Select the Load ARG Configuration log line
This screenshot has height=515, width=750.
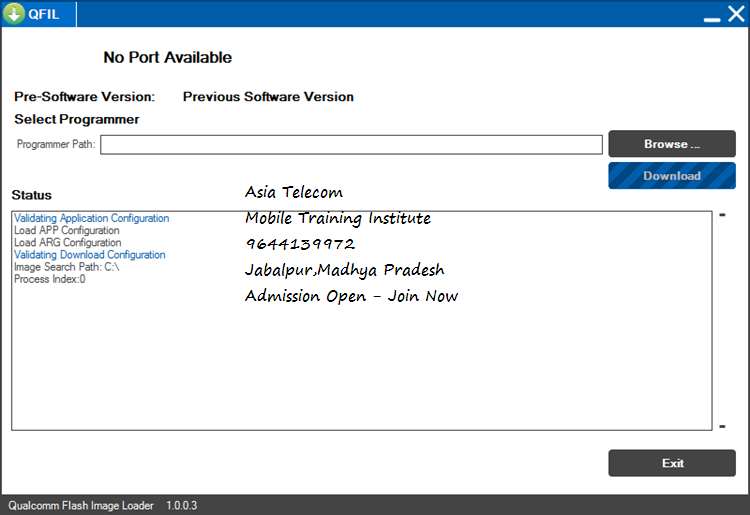click(x=67, y=242)
